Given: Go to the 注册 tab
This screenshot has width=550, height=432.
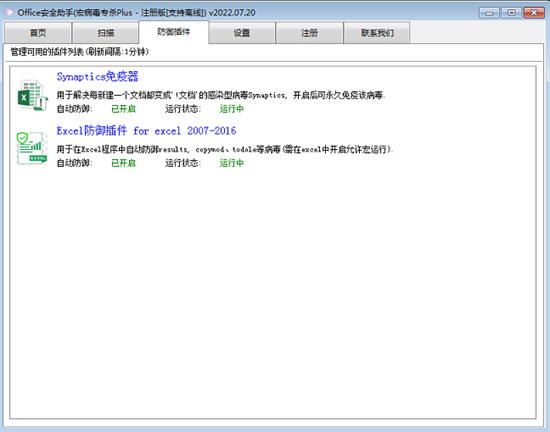Looking at the screenshot, I should click(309, 33).
